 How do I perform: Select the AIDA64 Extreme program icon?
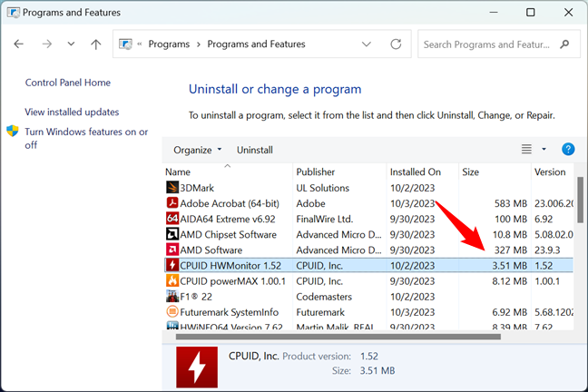pos(172,219)
